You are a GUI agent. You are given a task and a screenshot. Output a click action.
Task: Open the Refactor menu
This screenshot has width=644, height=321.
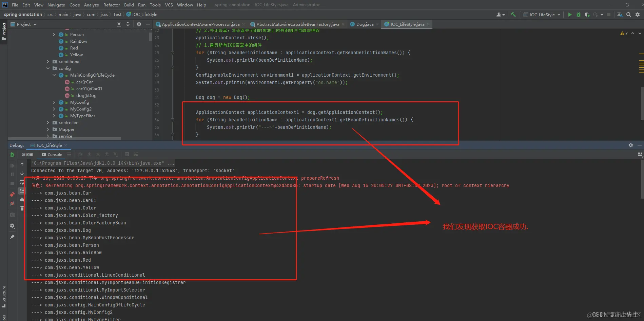click(112, 5)
